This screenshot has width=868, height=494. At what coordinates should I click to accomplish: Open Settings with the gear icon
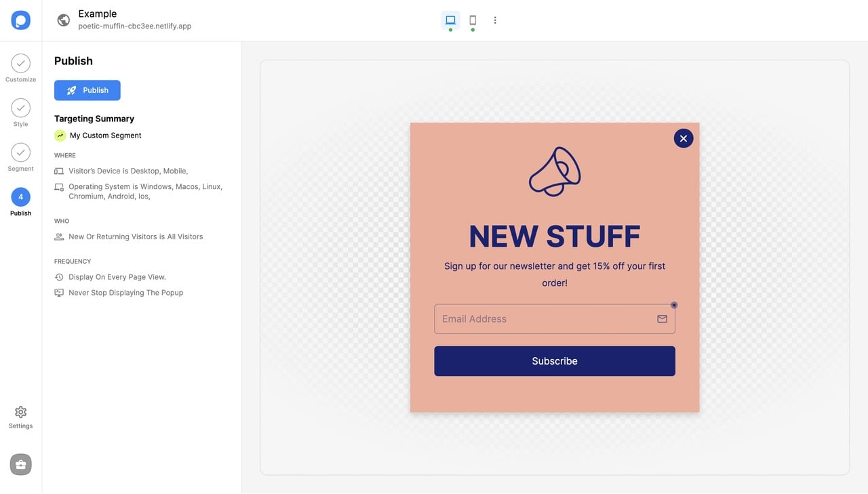click(20, 412)
